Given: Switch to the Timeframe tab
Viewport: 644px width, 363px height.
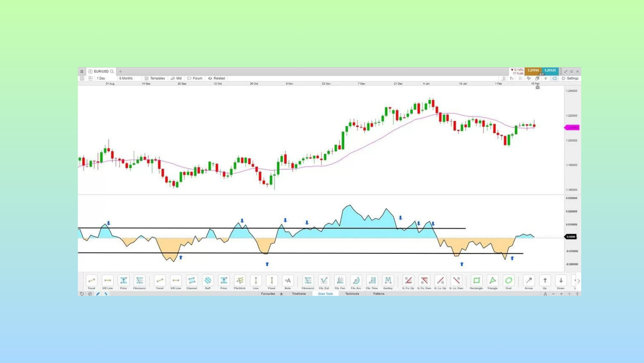Looking at the screenshot, I should tap(299, 294).
